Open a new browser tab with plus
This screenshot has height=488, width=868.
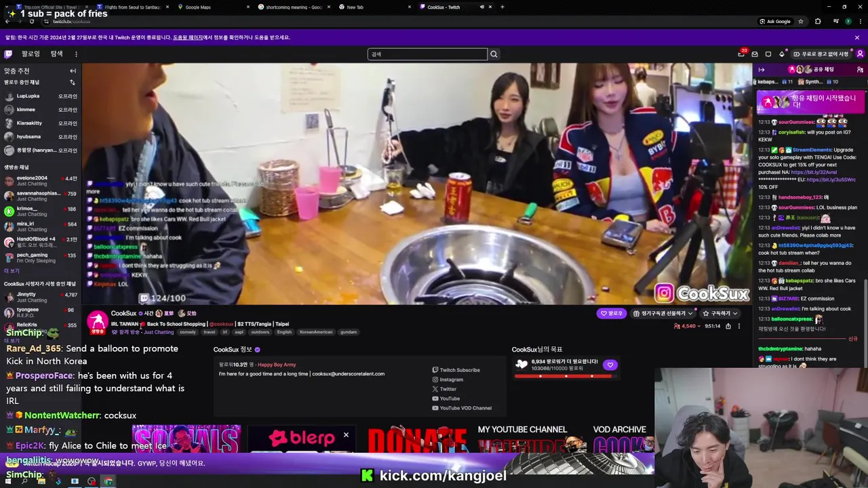(502, 7)
